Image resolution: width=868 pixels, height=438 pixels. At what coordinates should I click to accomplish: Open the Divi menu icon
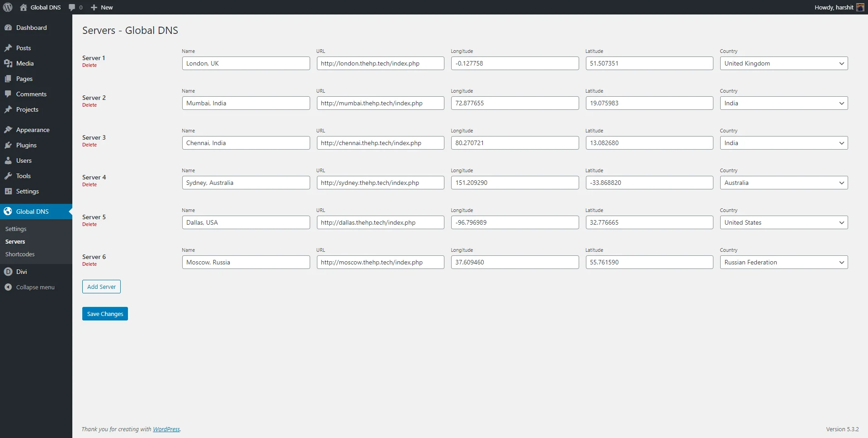point(8,272)
